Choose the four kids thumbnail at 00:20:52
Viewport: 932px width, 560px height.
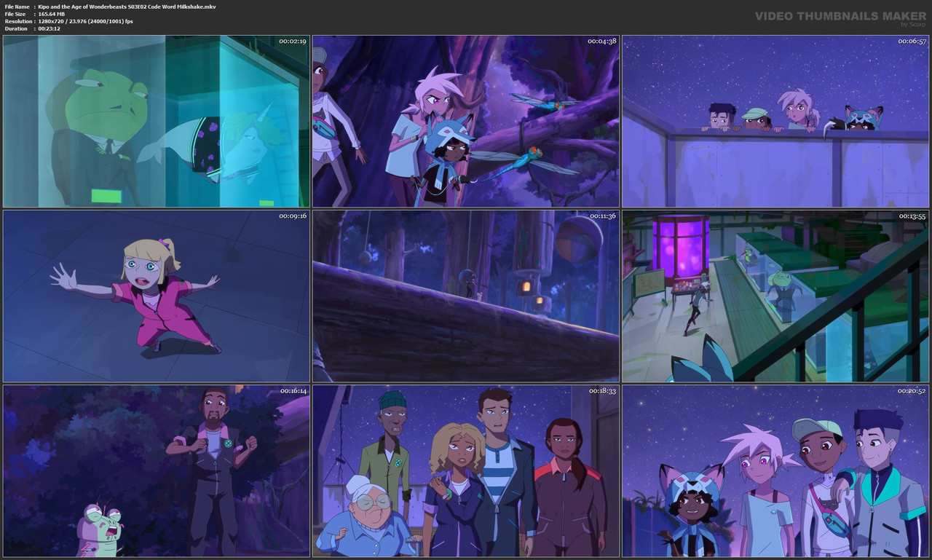(775, 471)
